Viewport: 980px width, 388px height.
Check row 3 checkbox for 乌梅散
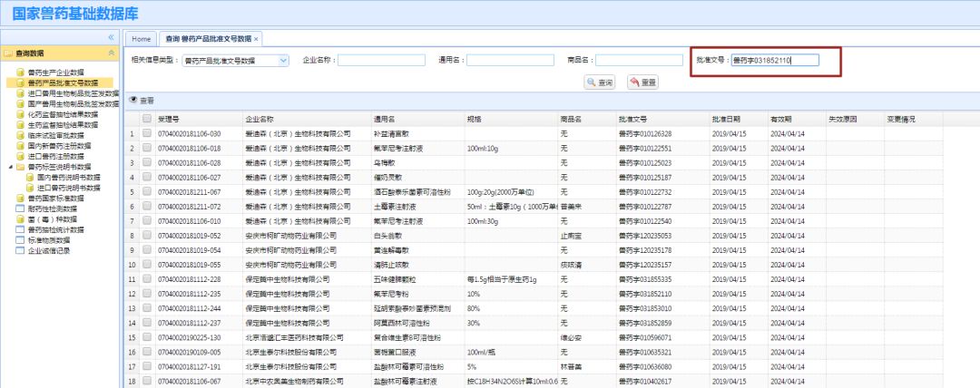[x=147, y=162]
